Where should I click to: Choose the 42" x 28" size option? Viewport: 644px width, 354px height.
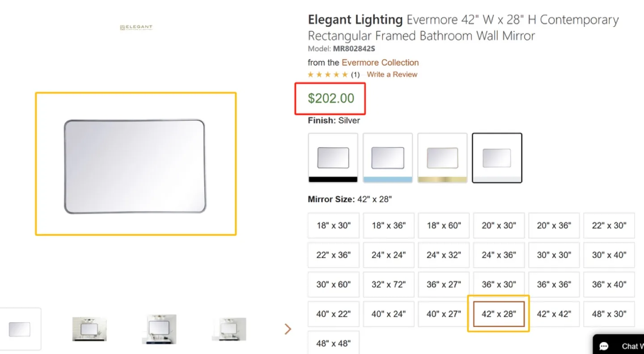[x=499, y=314]
